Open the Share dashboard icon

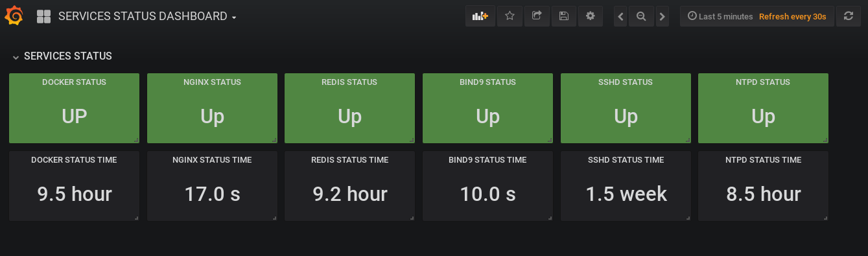(537, 16)
